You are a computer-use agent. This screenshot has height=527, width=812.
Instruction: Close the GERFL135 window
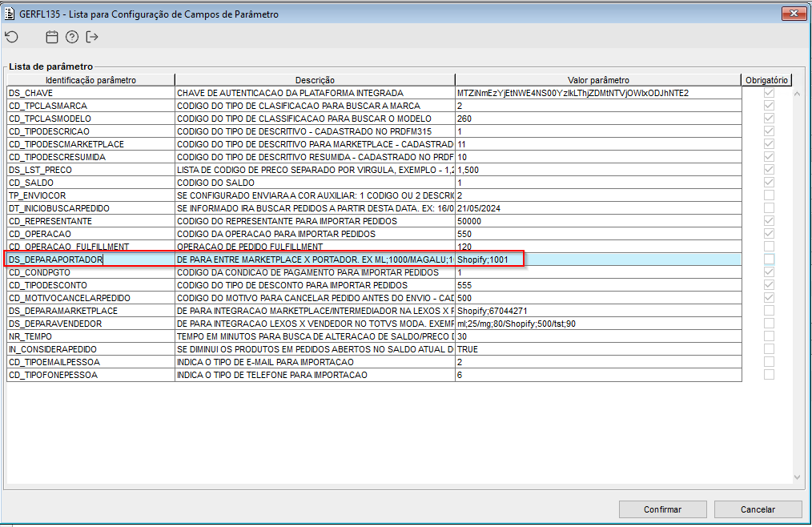[794, 14]
